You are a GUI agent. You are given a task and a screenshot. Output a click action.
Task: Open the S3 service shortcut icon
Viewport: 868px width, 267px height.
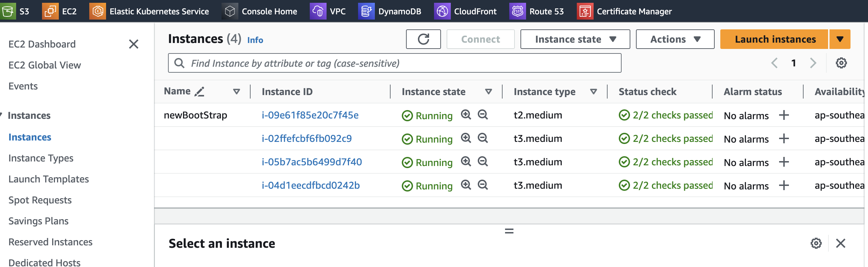click(x=8, y=11)
